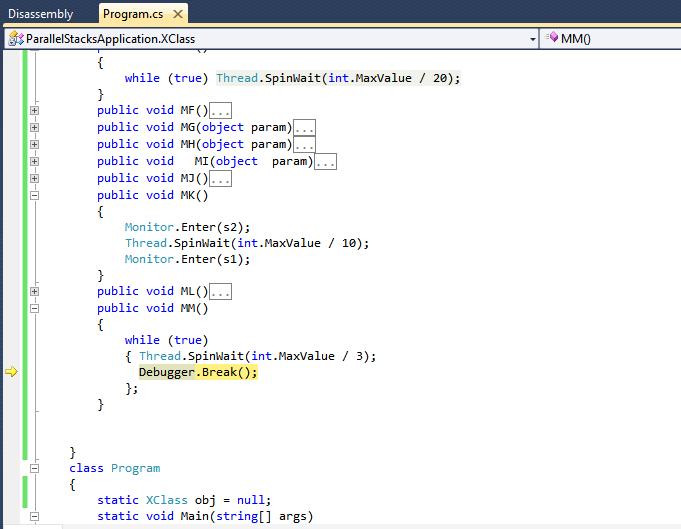Click the collapsed ellipsis box after ML()
The image size is (681, 529).
click(x=221, y=291)
